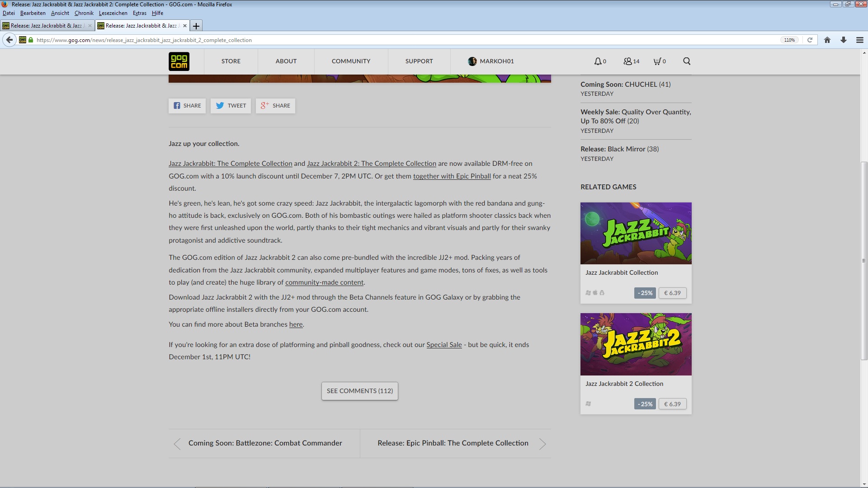Open a new tab with plus icon
This screenshot has width=868, height=488.
[196, 26]
